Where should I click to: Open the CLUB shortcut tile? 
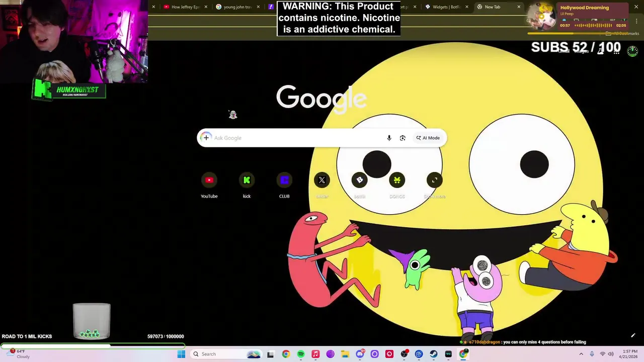(284, 186)
